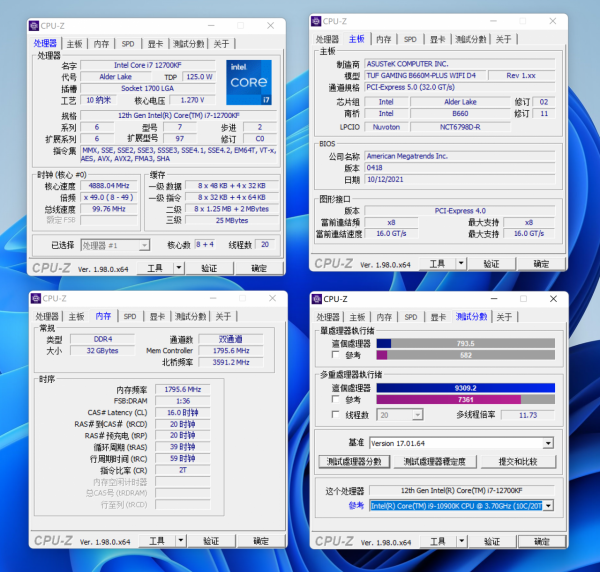Enable the 线程数 threads checkbox
600x572 pixels.
click(x=336, y=415)
